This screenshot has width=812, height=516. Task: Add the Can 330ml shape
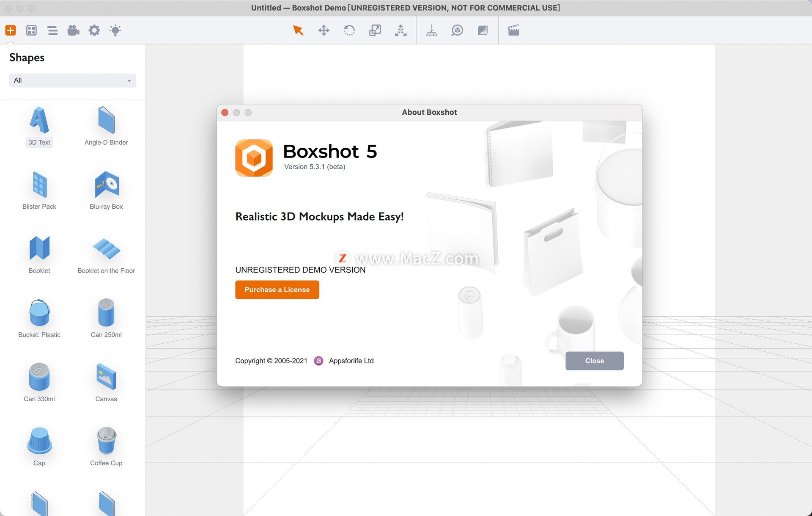(39, 383)
